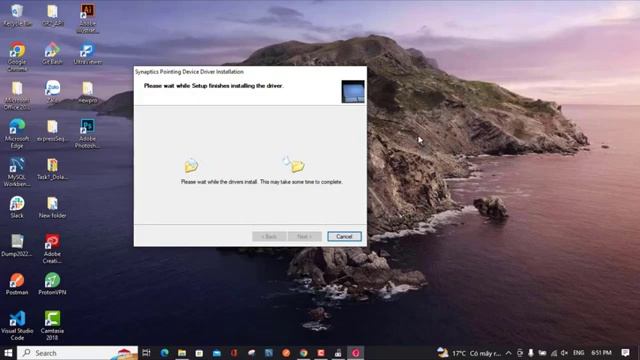640x360 pixels.
Task: Click the installer header image thumbnail
Action: tap(353, 91)
